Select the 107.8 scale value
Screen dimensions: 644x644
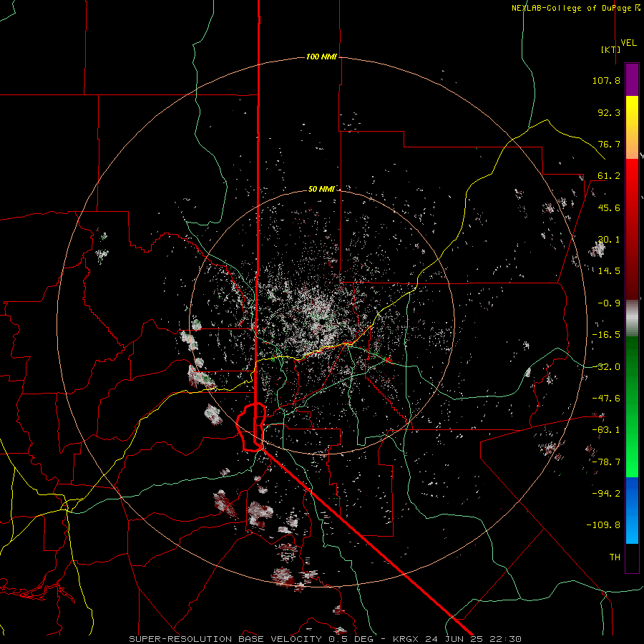click(606, 80)
